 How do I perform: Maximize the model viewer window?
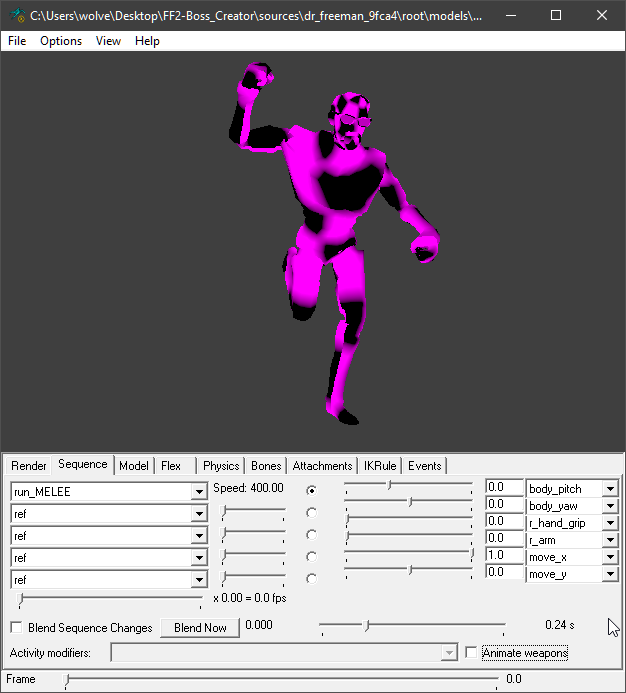pos(556,15)
